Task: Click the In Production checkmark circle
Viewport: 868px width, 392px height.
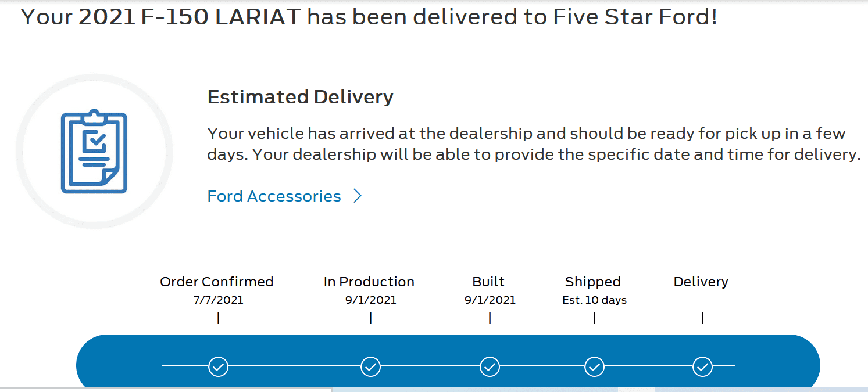Action: [x=370, y=366]
